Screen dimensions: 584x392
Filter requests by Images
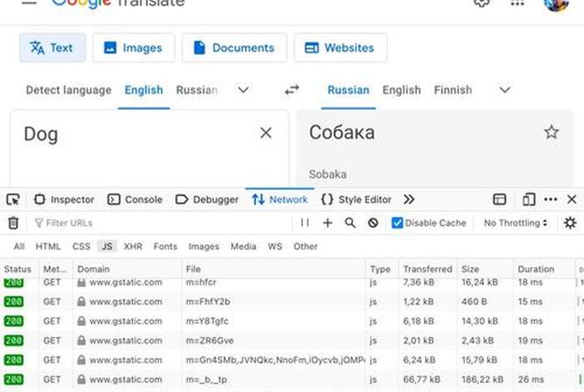(x=204, y=246)
